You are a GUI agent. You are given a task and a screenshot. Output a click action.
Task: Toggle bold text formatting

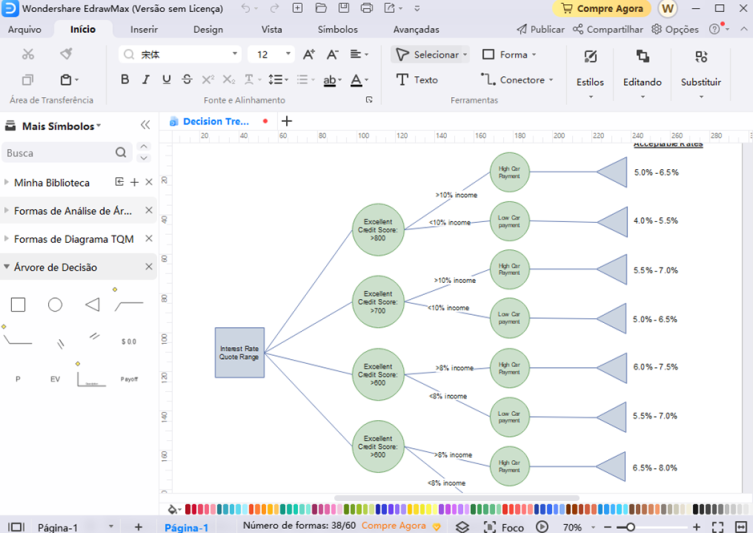(125, 80)
